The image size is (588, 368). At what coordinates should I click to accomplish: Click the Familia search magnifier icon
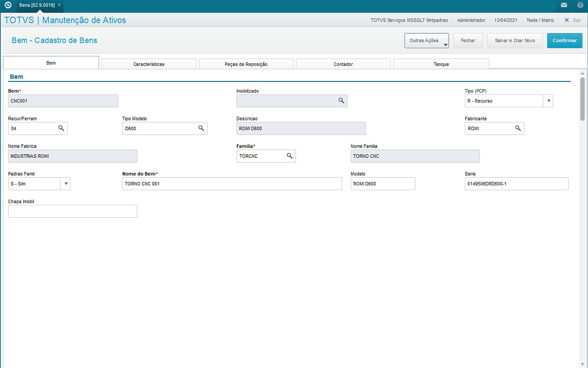pos(290,156)
